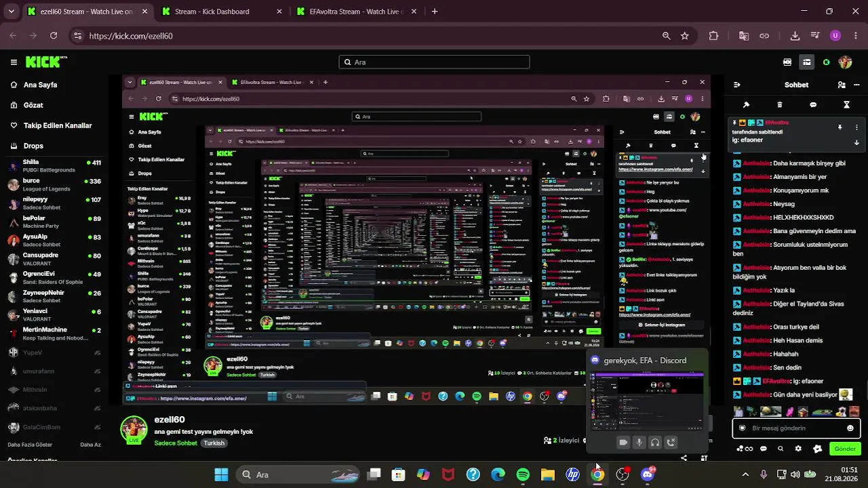Click the Kick search field Ara

click(434, 62)
